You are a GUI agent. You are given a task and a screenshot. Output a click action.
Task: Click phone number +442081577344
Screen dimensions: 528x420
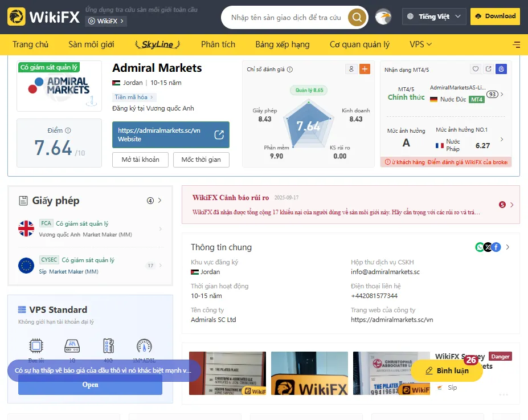click(374, 296)
